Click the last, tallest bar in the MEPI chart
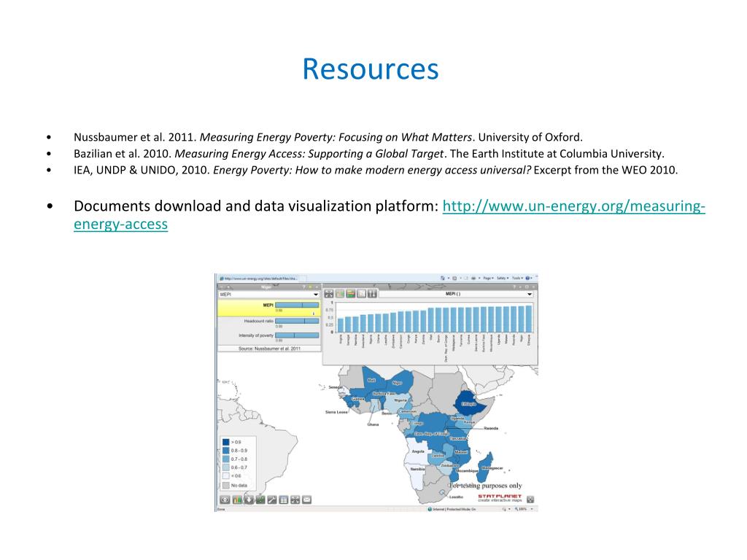Screen dimensions: 747x560 pos(529,319)
